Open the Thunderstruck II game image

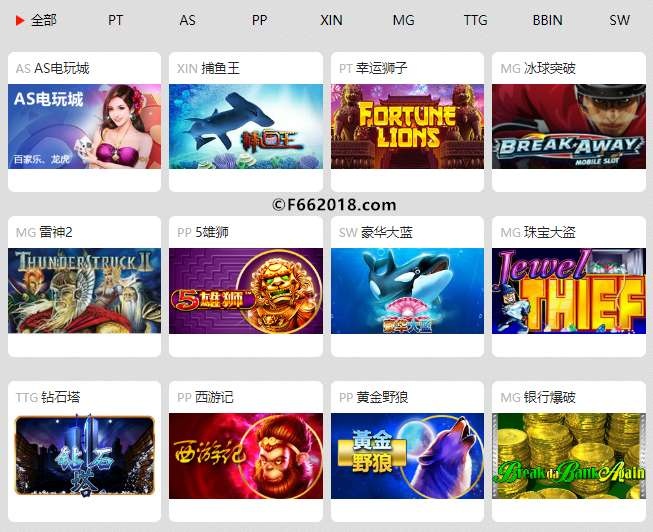click(85, 291)
